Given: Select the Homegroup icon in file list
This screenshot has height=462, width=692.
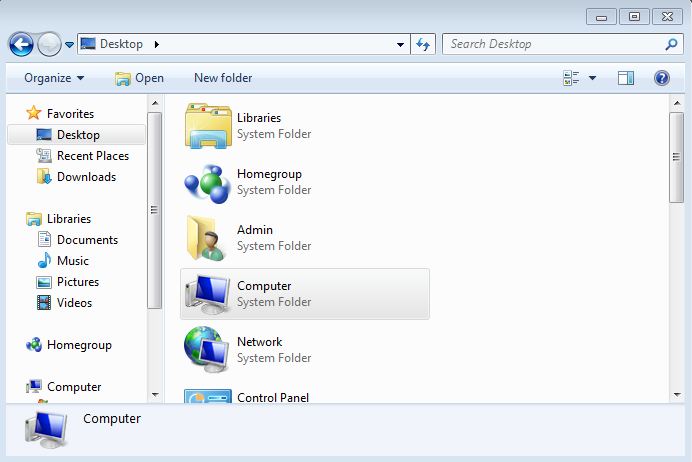Looking at the screenshot, I should 208,182.
